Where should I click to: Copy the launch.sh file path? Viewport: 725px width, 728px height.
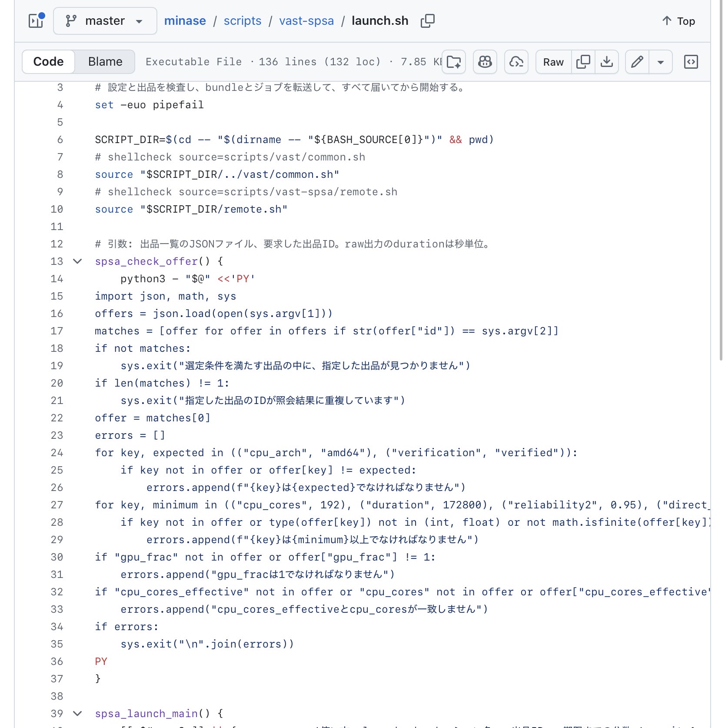428,20
